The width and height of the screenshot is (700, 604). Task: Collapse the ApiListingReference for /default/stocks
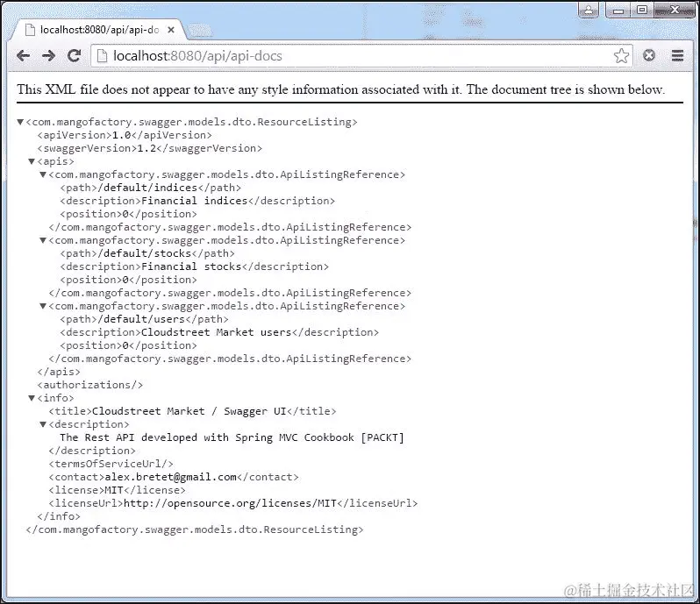pyautogui.click(x=43, y=240)
